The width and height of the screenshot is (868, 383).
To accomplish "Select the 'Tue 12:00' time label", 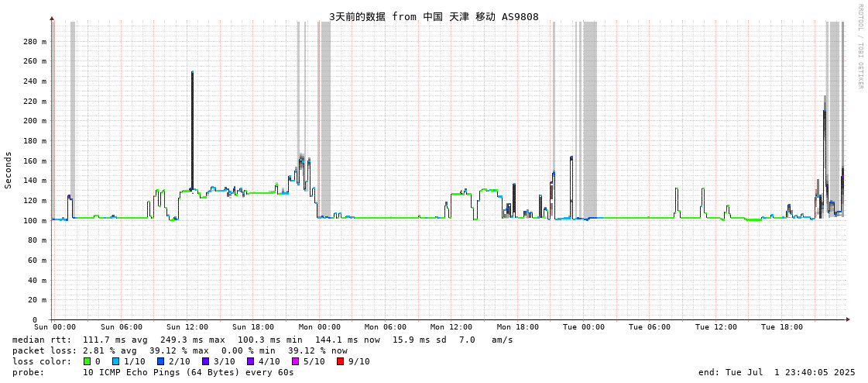I will [716, 327].
